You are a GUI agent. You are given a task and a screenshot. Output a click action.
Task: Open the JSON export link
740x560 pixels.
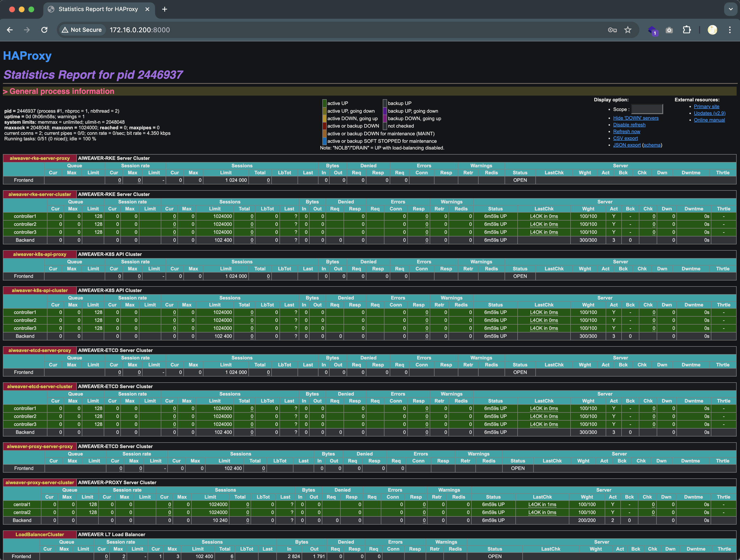[627, 145]
